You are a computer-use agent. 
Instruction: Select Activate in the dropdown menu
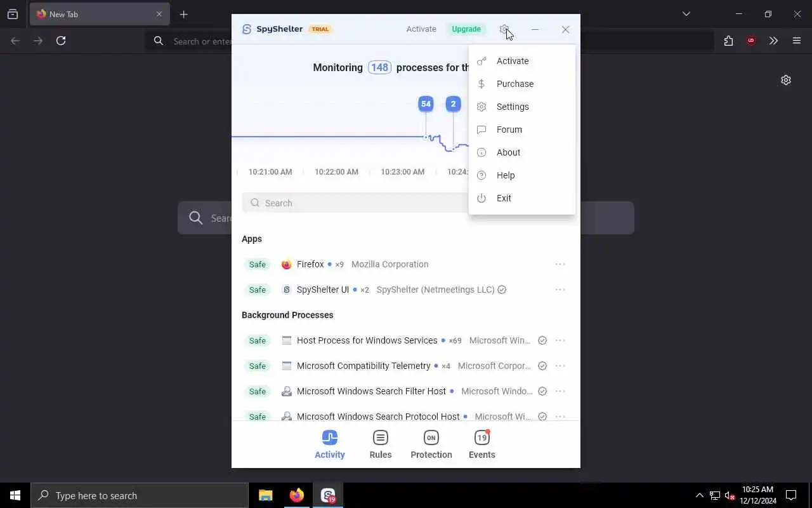coord(522,61)
